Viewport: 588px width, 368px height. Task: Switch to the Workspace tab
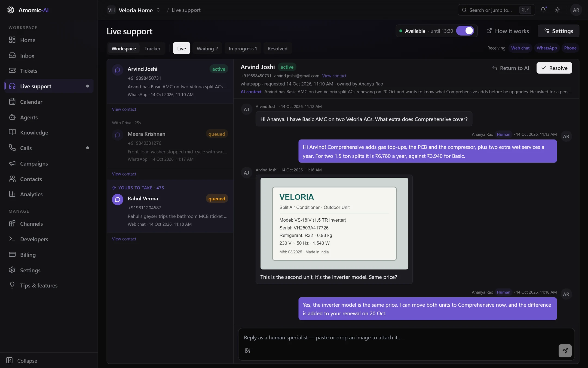pyautogui.click(x=124, y=49)
